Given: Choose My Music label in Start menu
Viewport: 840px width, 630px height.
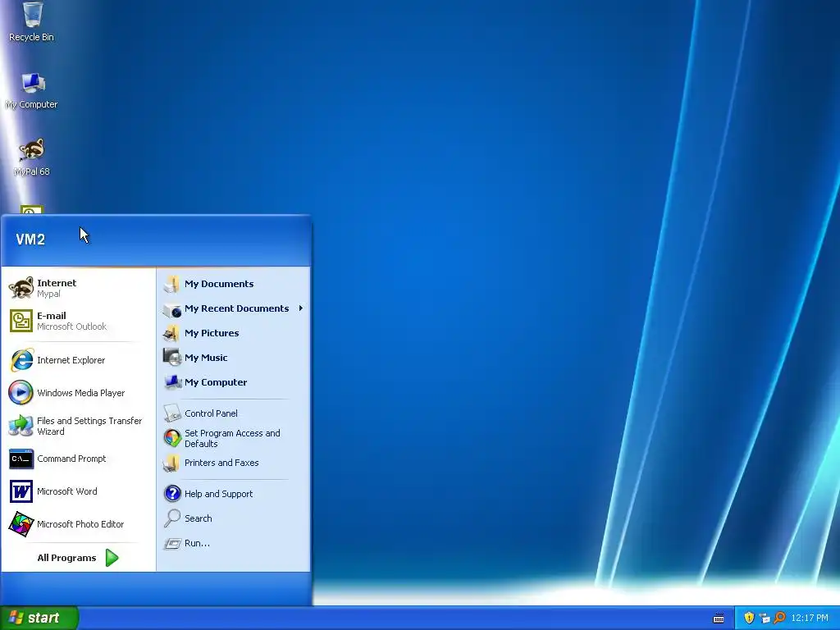Looking at the screenshot, I should pos(206,358).
